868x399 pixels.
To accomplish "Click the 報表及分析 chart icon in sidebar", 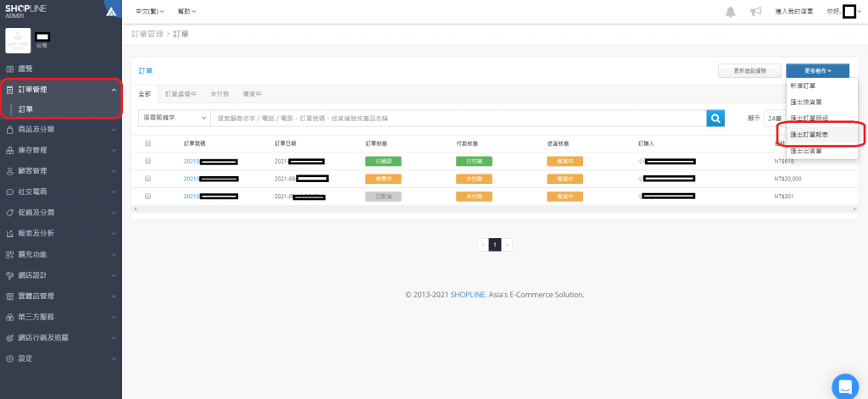I will pos(9,233).
